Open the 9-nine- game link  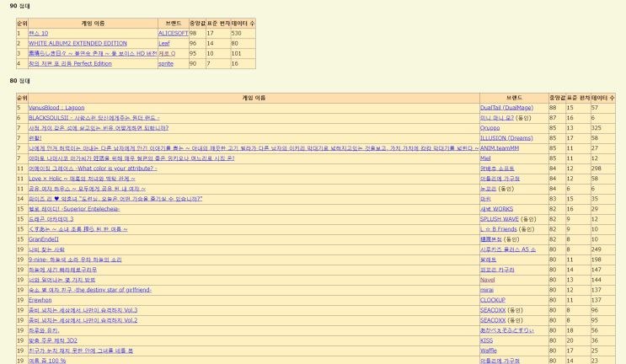click(x=75, y=260)
